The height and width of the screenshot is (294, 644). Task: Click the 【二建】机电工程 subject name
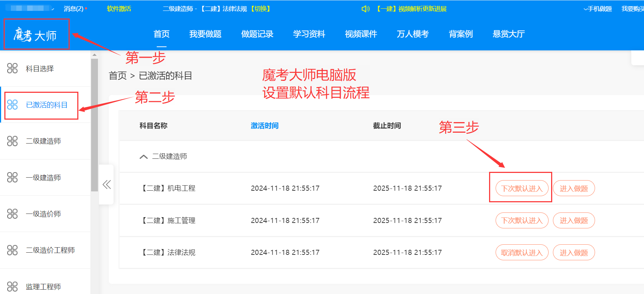tap(167, 188)
